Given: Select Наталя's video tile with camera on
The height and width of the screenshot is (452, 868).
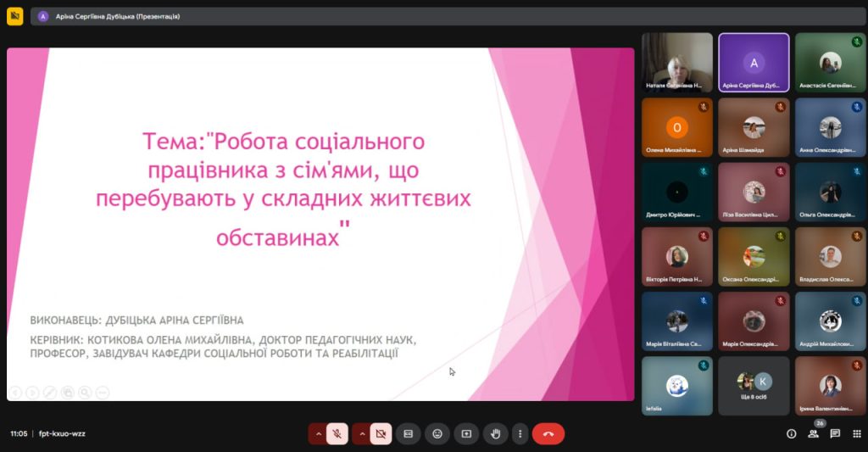Looking at the screenshot, I should tap(676, 62).
